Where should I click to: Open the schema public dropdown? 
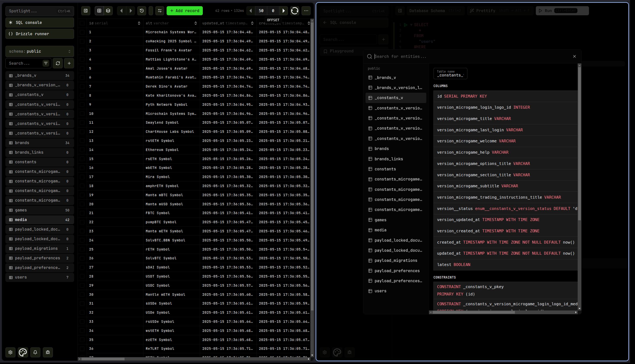[x=40, y=51]
